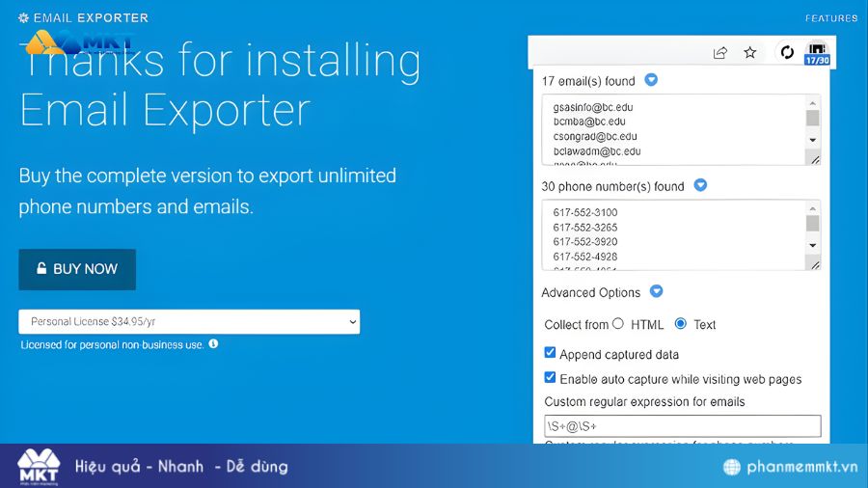The image size is (868, 488).
Task: Click the Advanced Options label
Action: 590,292
